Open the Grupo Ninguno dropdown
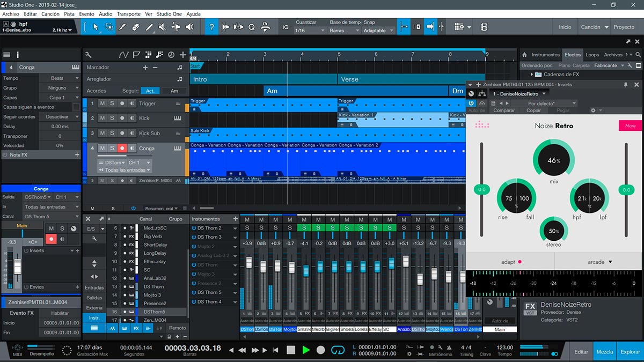The height and width of the screenshot is (362, 644). [59, 88]
